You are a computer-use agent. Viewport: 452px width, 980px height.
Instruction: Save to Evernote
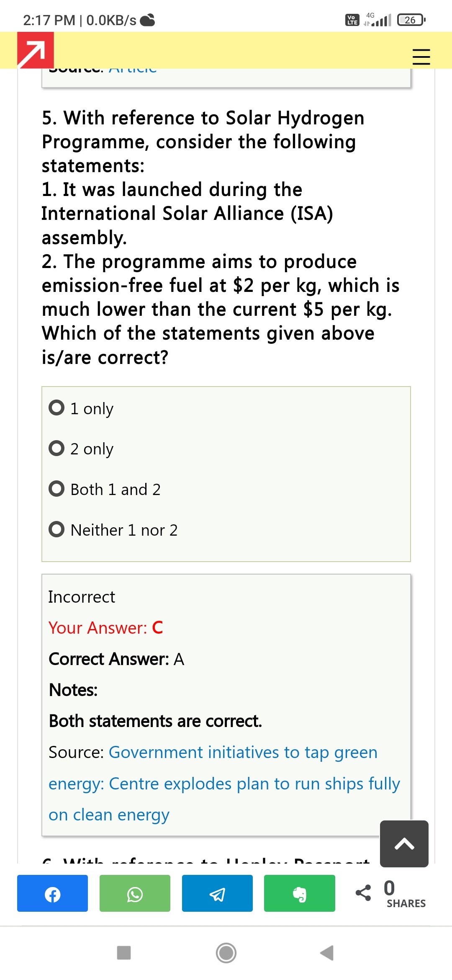click(x=299, y=893)
